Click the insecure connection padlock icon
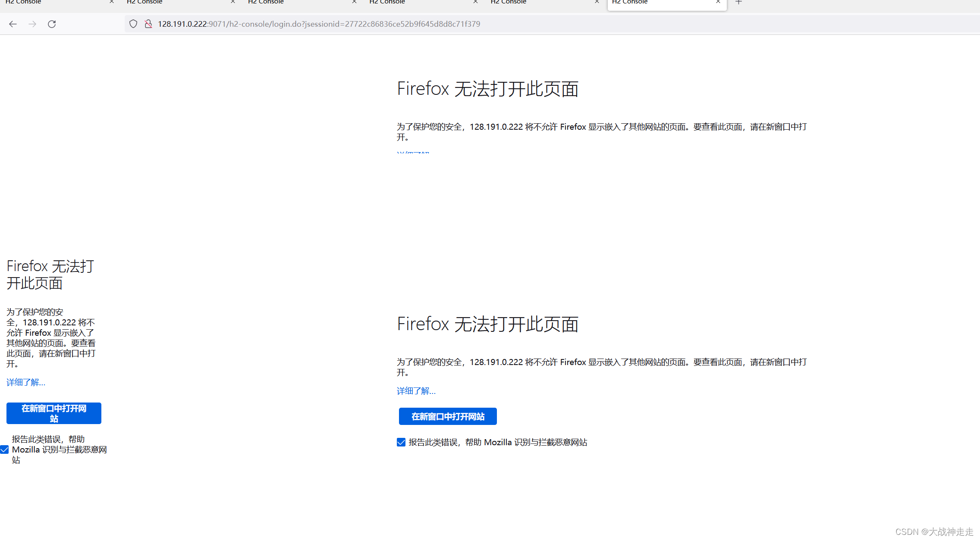Screen dimensions: 980x540 (148, 24)
